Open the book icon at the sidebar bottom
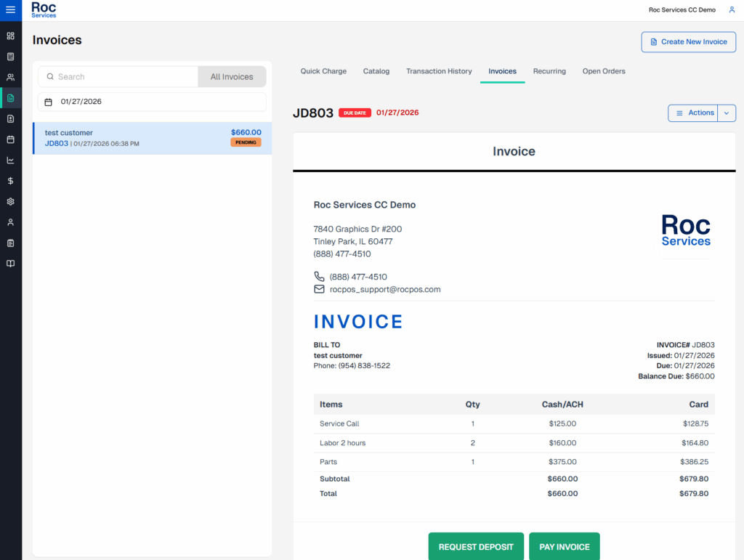Viewport: 744px width, 560px height. [x=10, y=263]
